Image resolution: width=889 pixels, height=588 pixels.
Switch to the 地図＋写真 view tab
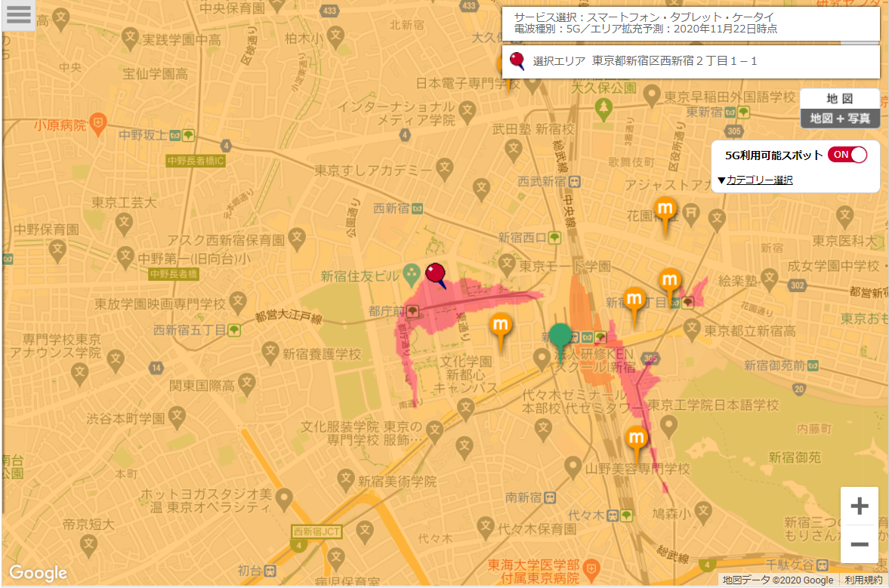coord(839,119)
